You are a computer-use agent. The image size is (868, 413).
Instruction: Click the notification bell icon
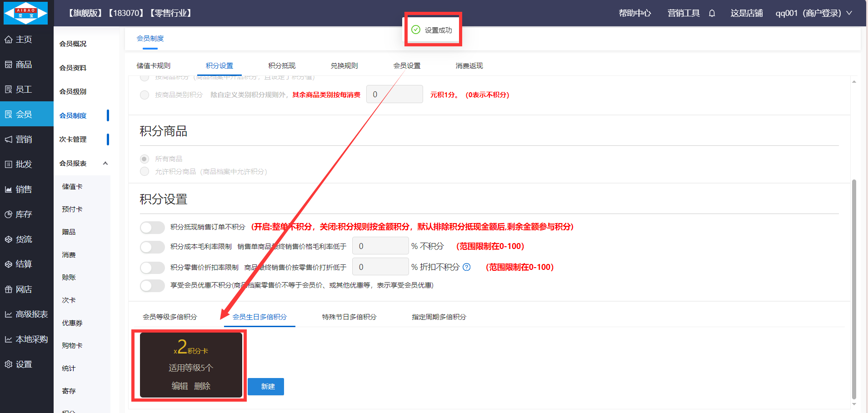(712, 13)
